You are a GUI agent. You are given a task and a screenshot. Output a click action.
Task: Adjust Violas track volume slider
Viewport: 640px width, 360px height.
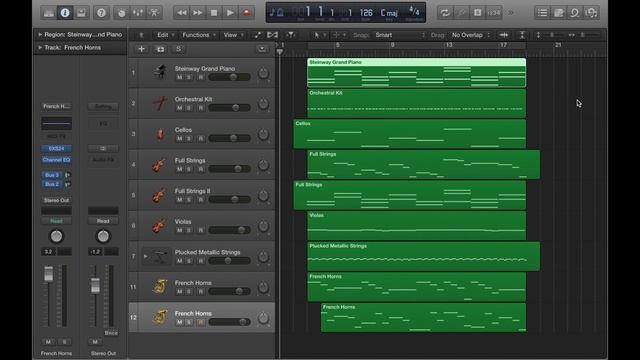coord(229,230)
